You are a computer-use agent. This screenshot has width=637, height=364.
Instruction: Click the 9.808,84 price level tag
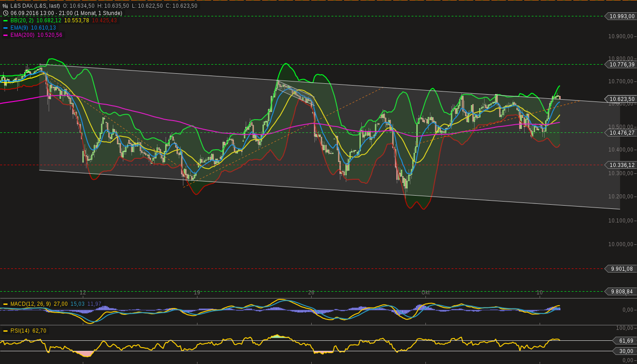(x=620, y=292)
